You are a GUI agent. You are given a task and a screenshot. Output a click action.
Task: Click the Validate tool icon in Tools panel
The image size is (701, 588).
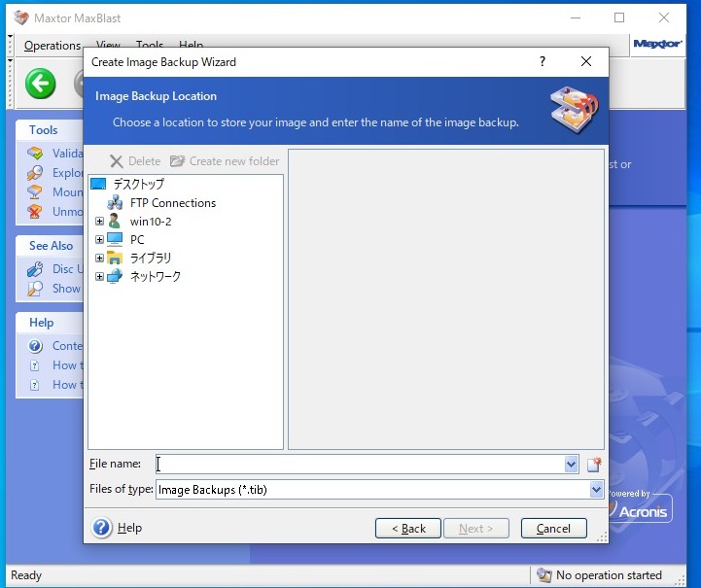[35, 154]
